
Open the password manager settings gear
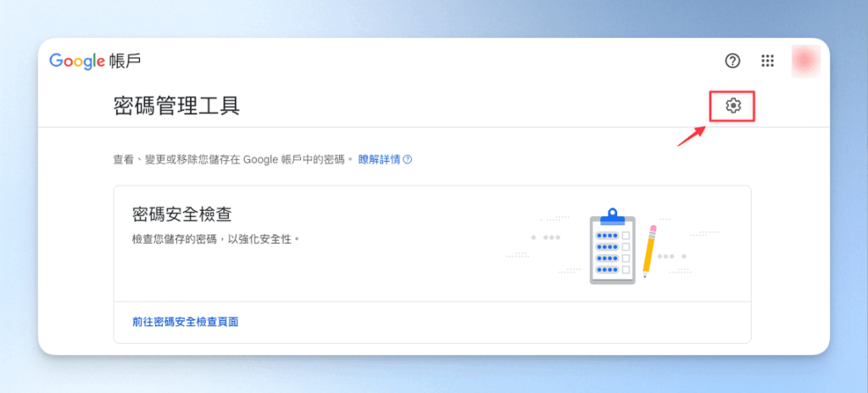point(733,105)
